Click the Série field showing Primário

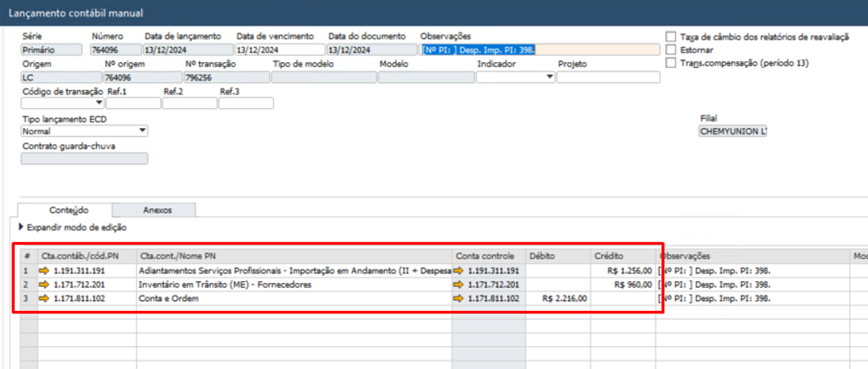coord(52,50)
